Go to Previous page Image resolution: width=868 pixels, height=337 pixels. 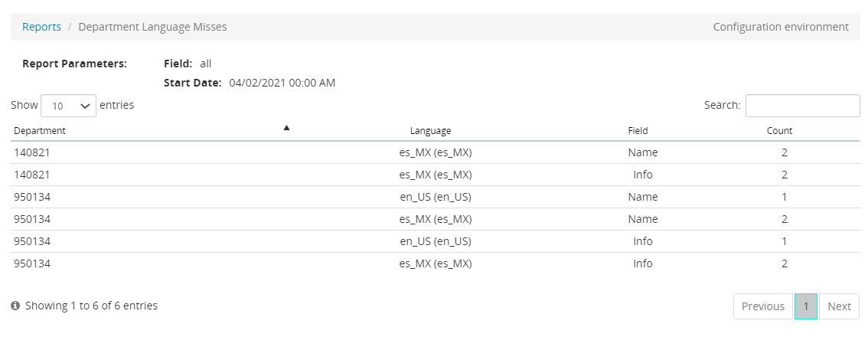coord(762,306)
